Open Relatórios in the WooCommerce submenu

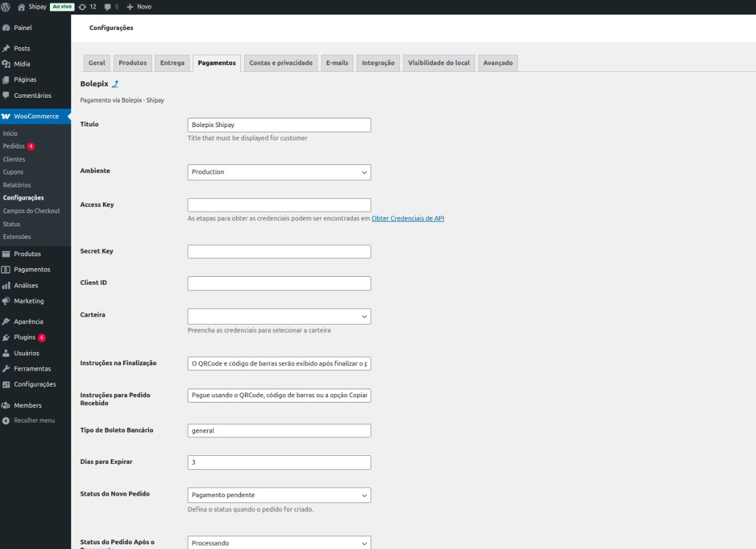pyautogui.click(x=17, y=185)
